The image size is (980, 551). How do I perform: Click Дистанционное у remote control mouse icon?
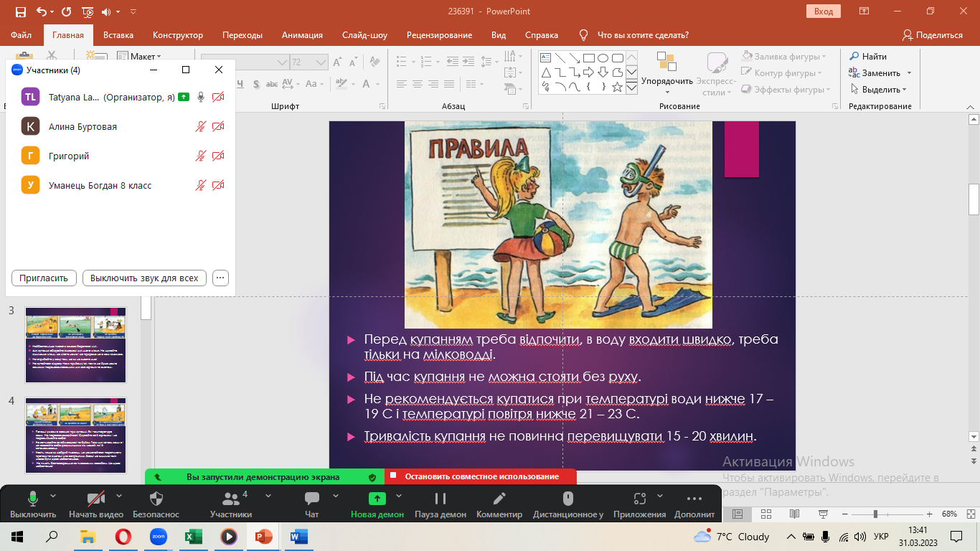click(568, 499)
